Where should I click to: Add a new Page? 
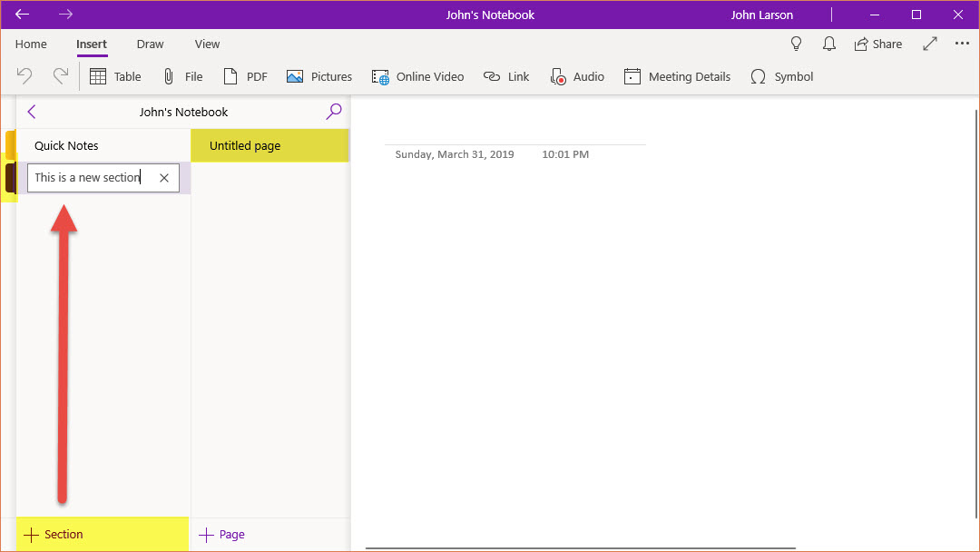pyautogui.click(x=222, y=535)
